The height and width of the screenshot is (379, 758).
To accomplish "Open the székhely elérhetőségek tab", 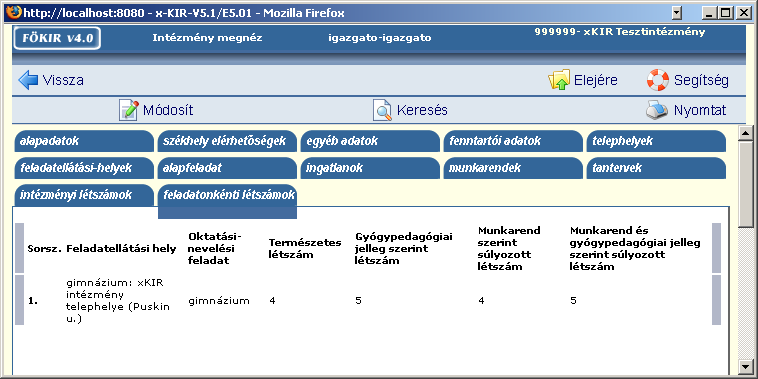I will pos(227,141).
